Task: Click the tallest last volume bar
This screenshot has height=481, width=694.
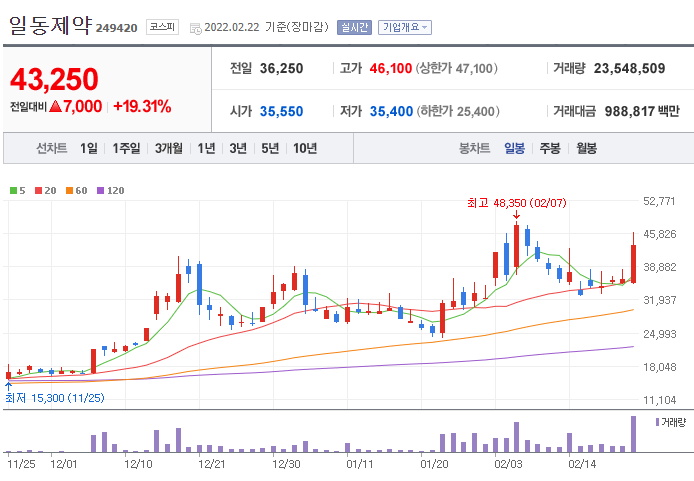Action: coord(633,434)
